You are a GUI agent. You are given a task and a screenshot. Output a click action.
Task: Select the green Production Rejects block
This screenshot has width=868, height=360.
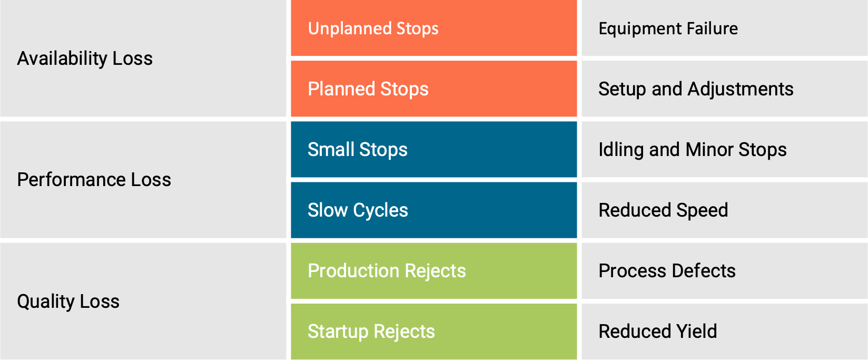(434, 271)
